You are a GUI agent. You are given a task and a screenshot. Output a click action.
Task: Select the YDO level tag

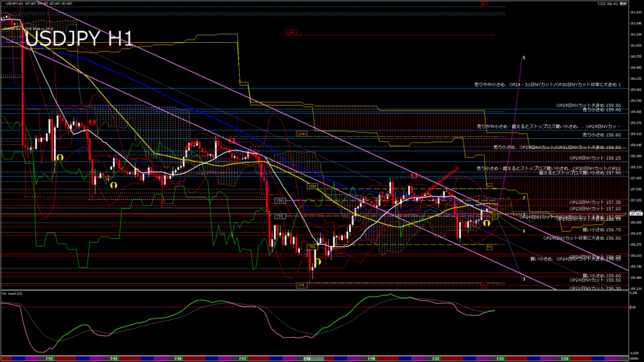click(x=280, y=200)
